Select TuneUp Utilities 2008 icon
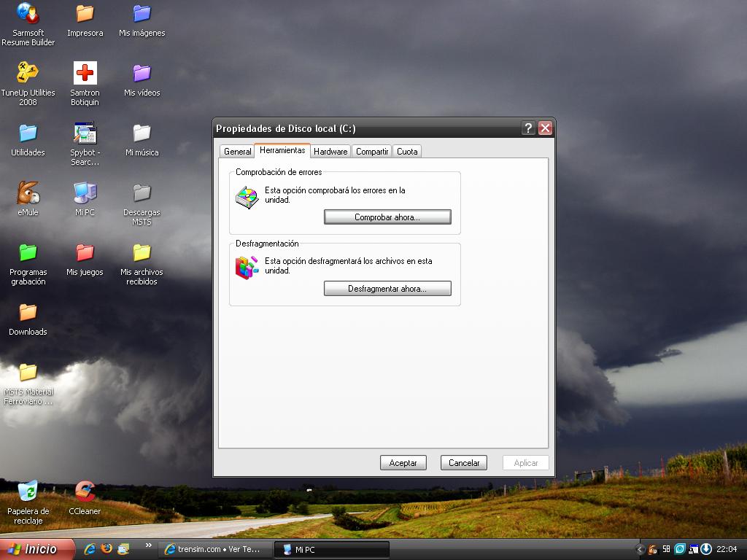Image resolution: width=747 pixels, height=560 pixels. coord(28,74)
